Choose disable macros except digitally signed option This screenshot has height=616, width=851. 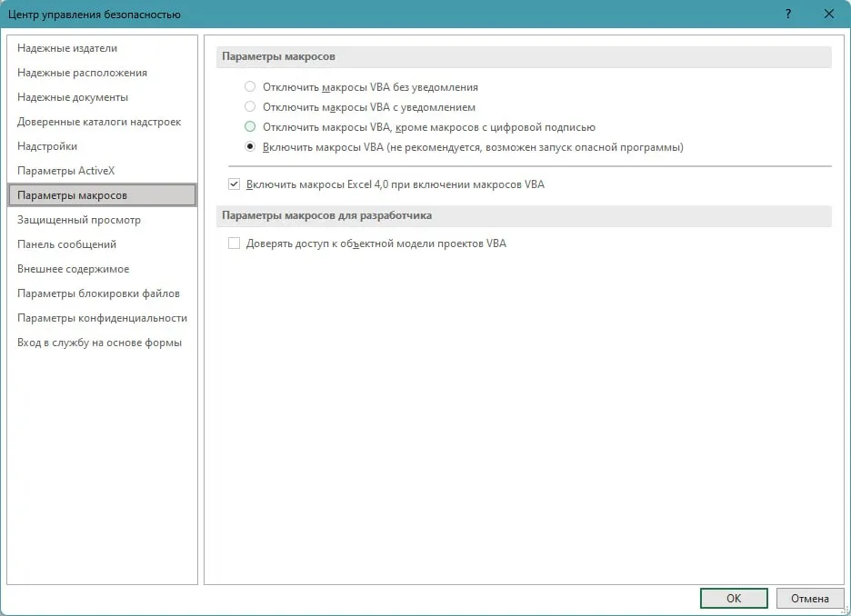tap(250, 127)
